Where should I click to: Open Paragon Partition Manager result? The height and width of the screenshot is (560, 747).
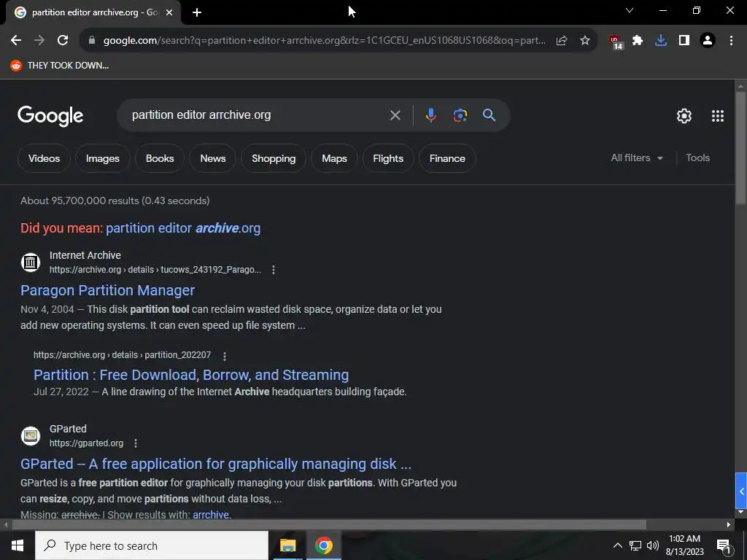click(108, 290)
